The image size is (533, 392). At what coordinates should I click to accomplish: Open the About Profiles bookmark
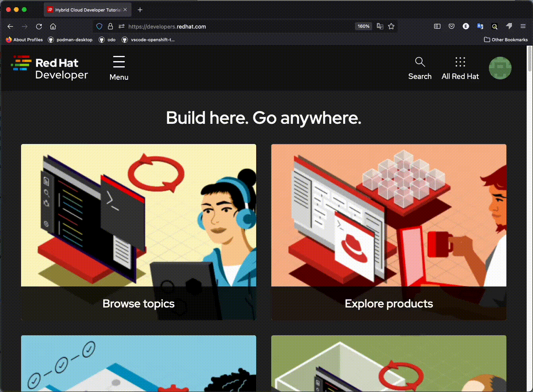(x=24, y=40)
